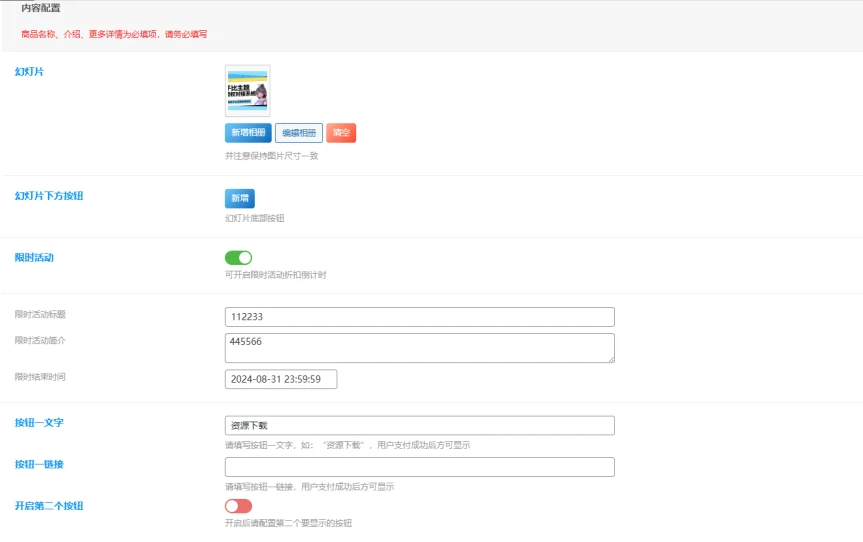Select the 幻灯片下方按钮 label
The width and height of the screenshot is (863, 542).
(x=49, y=196)
